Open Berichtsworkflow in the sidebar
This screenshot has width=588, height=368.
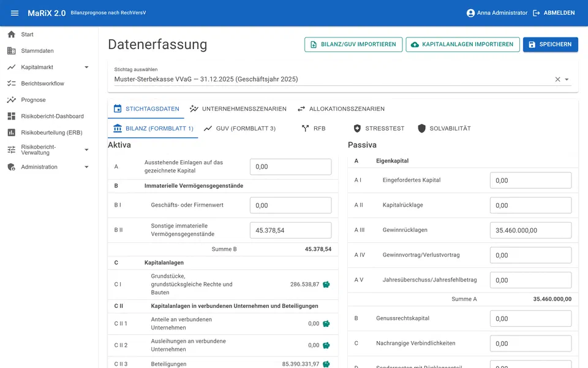[49, 83]
